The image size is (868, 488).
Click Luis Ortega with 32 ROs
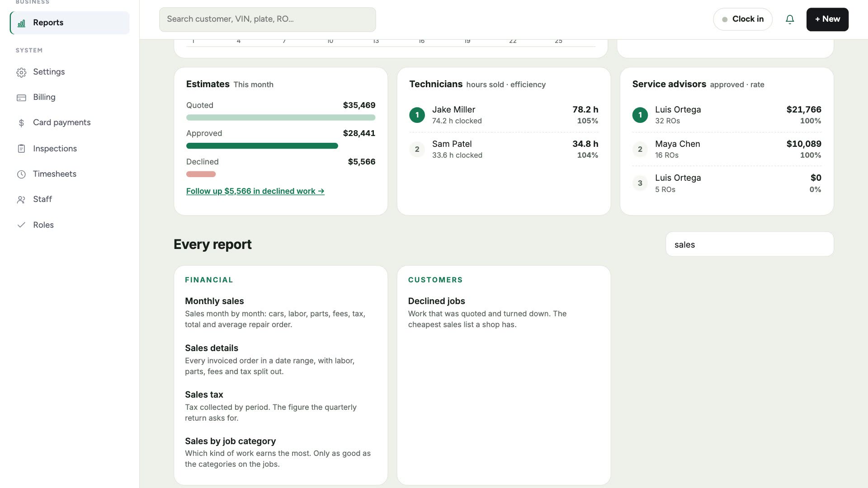[x=678, y=110]
